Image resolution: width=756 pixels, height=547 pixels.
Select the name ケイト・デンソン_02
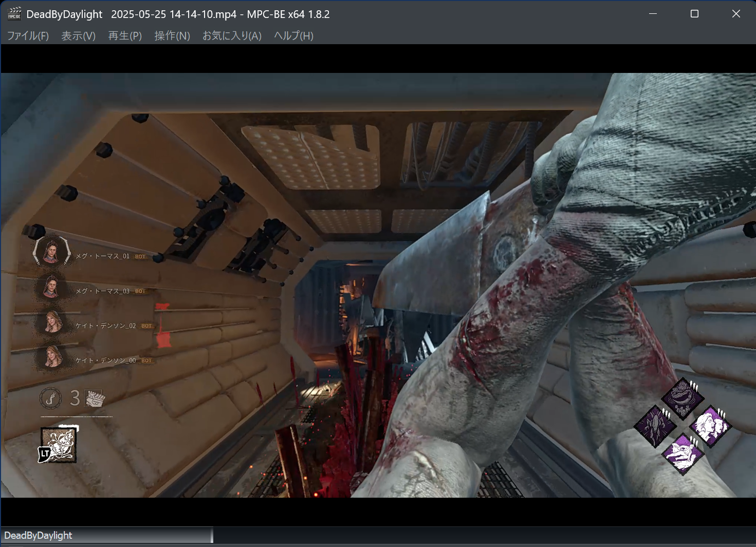pyautogui.click(x=105, y=326)
